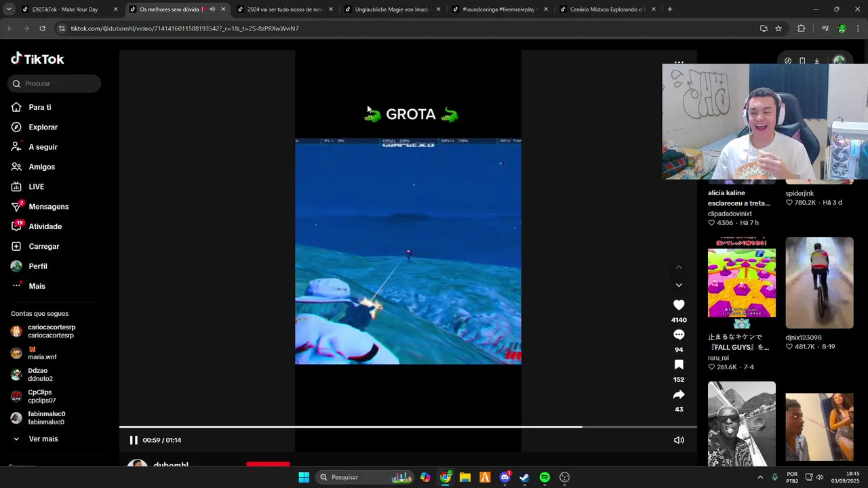Reload the page
The width and height of the screenshot is (868, 488).
click(x=42, y=28)
